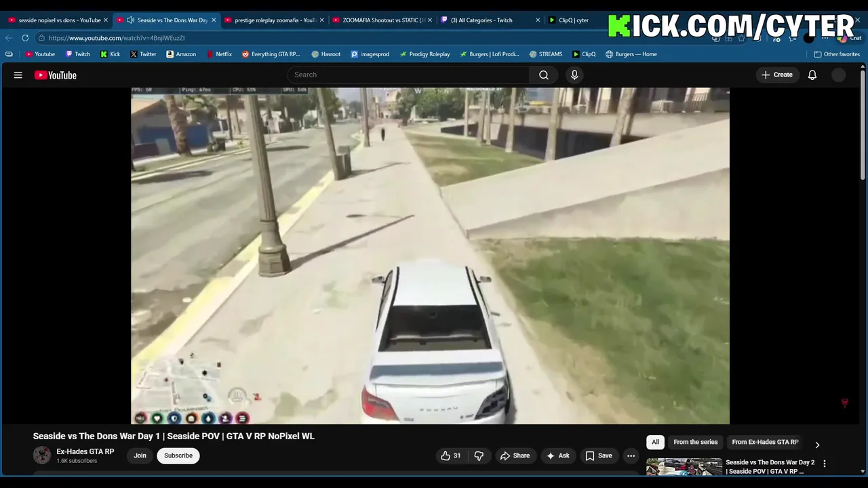The width and height of the screenshot is (868, 488).
Task: Focus the YouTube search box
Action: [x=408, y=75]
